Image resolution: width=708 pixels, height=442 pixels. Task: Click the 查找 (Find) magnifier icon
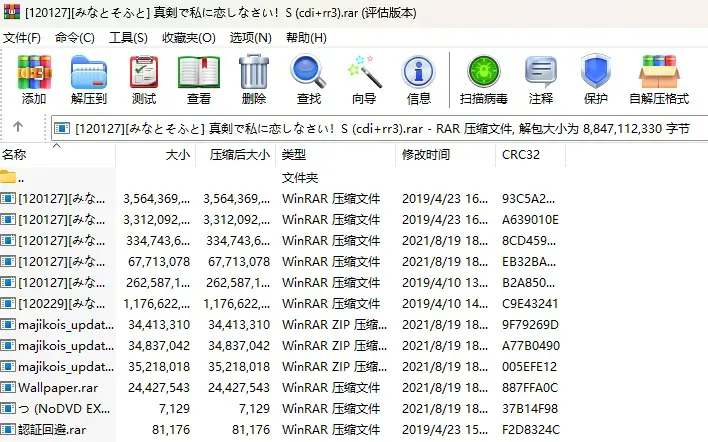[x=308, y=71]
